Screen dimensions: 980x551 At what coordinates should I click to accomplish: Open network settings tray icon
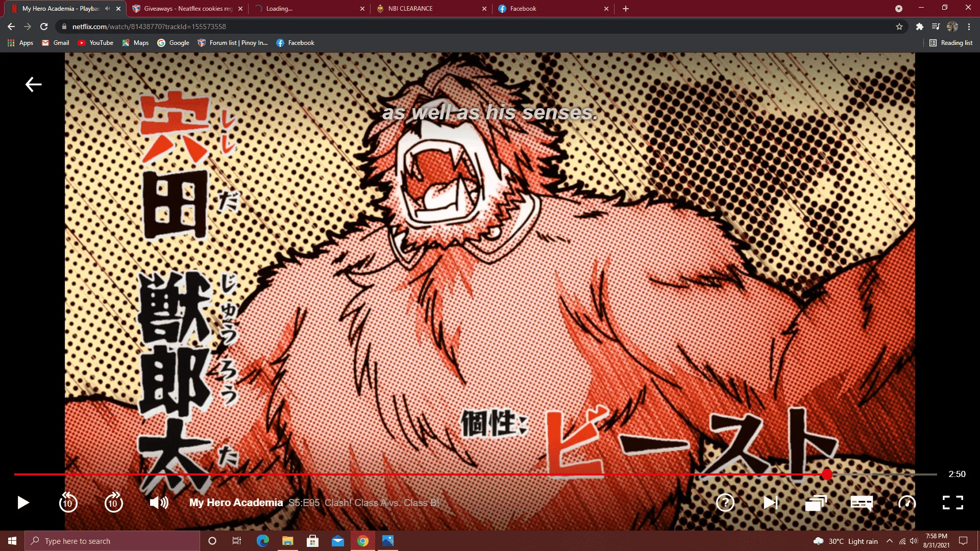902,541
